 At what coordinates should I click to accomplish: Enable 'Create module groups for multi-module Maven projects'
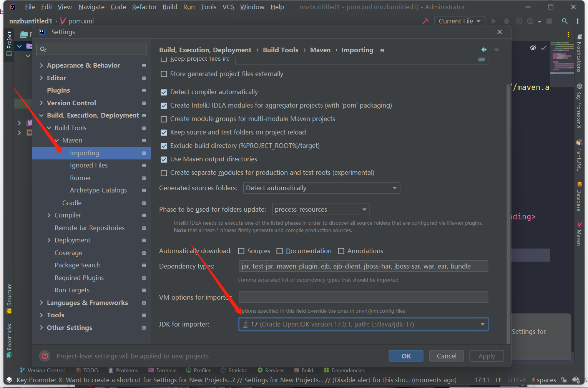[x=164, y=119]
